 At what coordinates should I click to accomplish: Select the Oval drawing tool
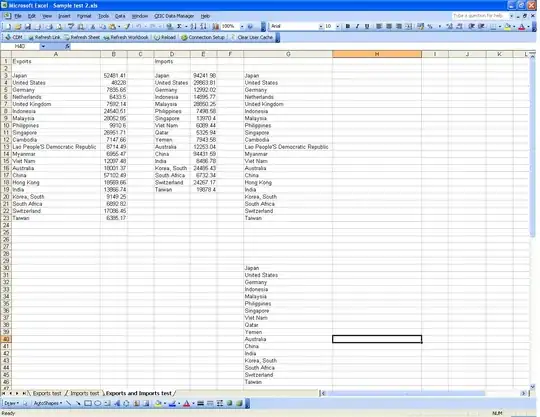tap(97, 403)
